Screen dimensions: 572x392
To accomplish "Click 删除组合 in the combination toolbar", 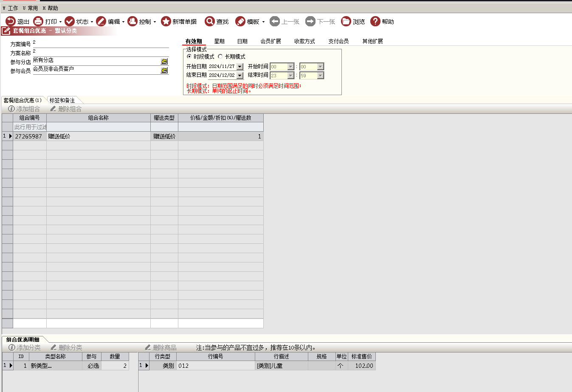I will point(66,109).
